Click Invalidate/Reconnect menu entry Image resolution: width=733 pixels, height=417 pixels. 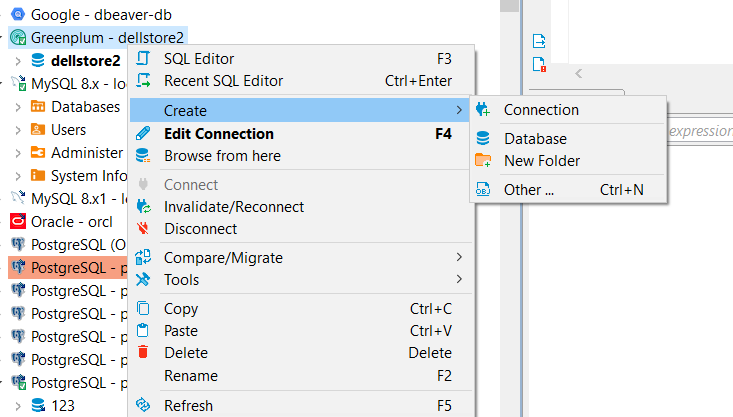click(x=302, y=207)
